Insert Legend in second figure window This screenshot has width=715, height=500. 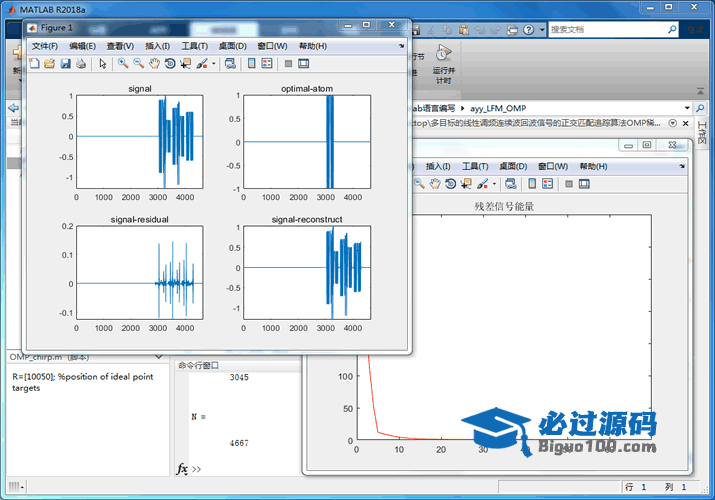tap(547, 184)
